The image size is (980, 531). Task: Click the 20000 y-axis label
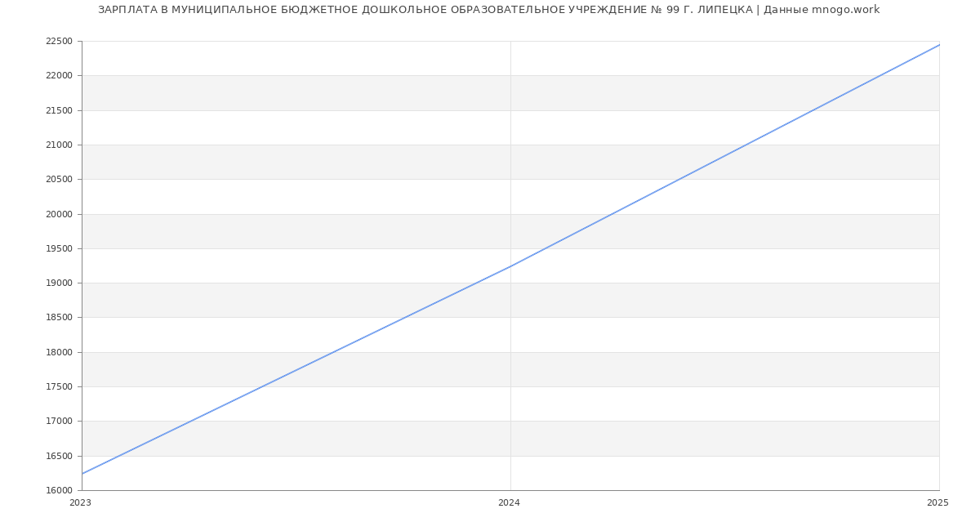pyautogui.click(x=60, y=214)
